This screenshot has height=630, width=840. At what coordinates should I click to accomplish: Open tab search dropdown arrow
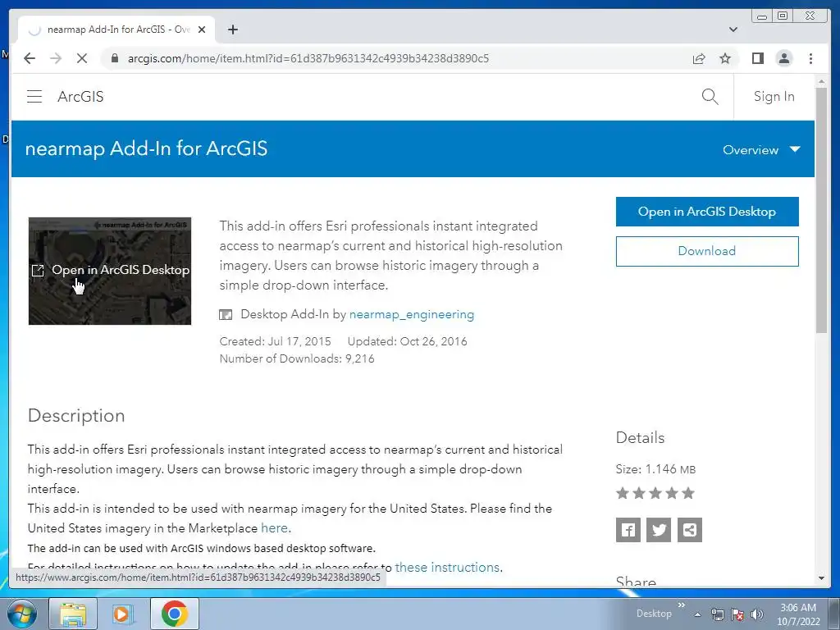733,30
